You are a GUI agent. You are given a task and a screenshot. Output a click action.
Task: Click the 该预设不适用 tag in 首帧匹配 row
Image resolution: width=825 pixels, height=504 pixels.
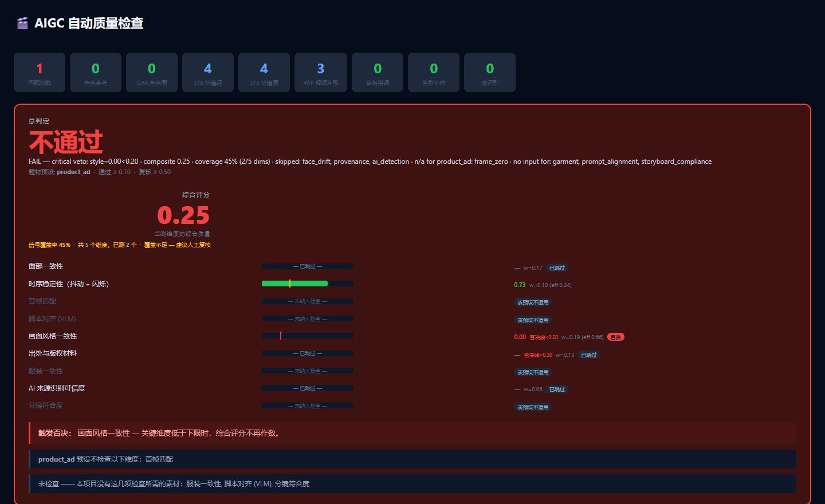533,302
